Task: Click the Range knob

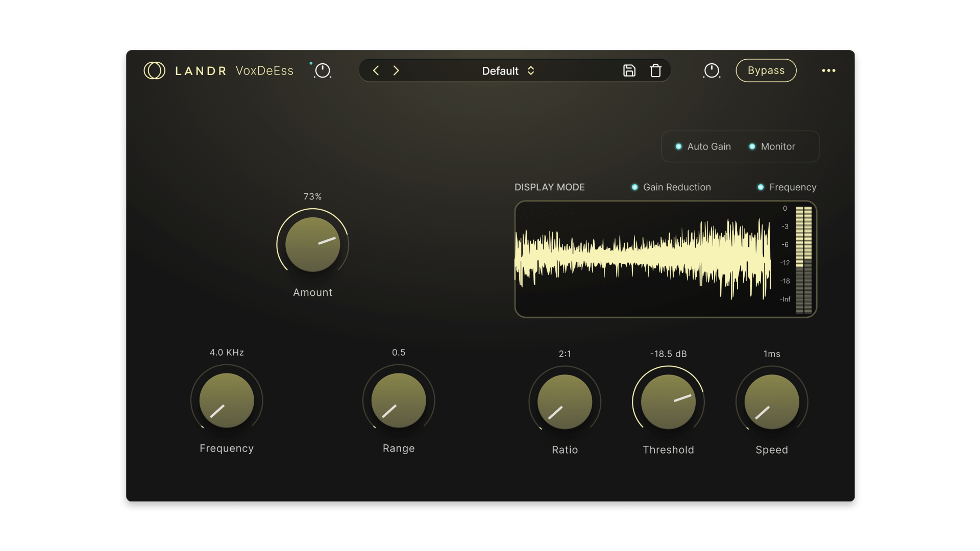Action: click(x=399, y=400)
